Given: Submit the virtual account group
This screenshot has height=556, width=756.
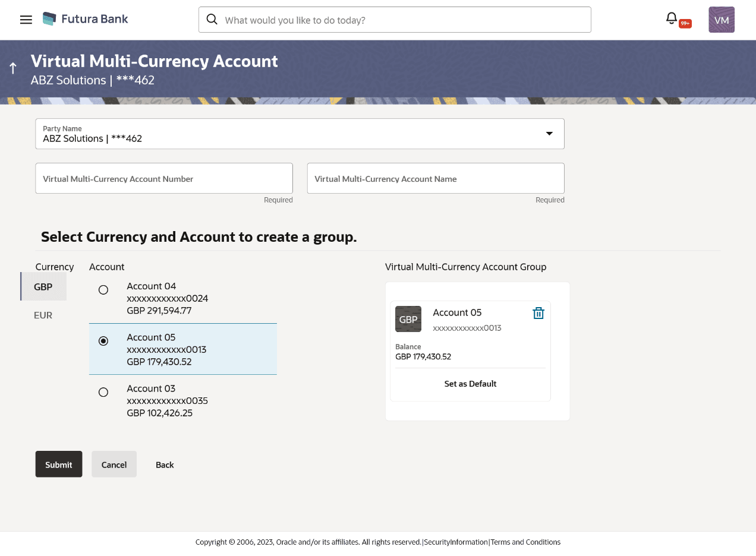Looking at the screenshot, I should click(58, 464).
